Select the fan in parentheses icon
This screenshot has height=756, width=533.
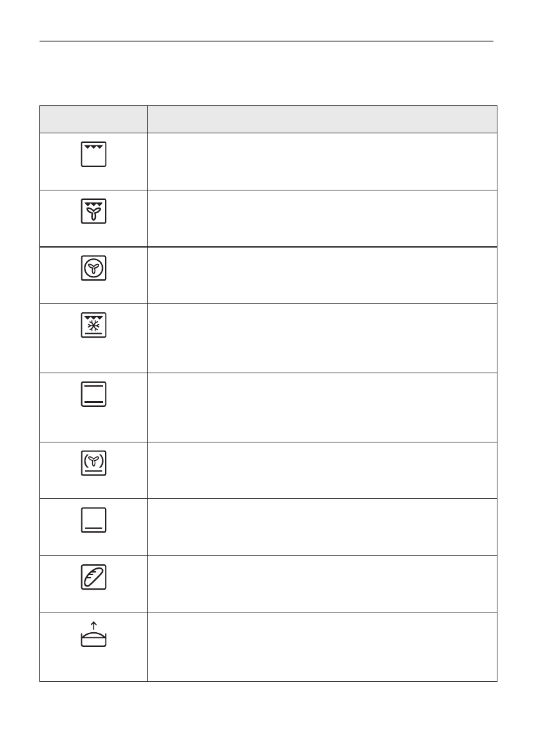click(93, 465)
